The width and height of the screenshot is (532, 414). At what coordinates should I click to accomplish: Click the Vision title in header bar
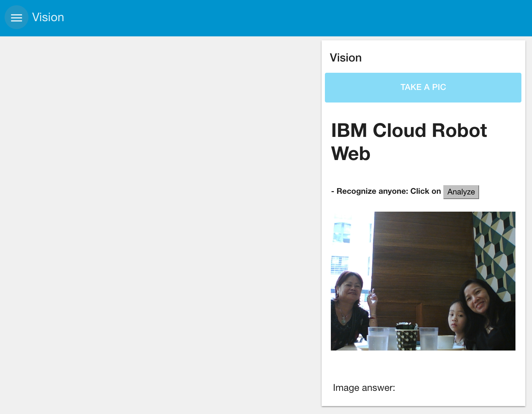click(48, 18)
